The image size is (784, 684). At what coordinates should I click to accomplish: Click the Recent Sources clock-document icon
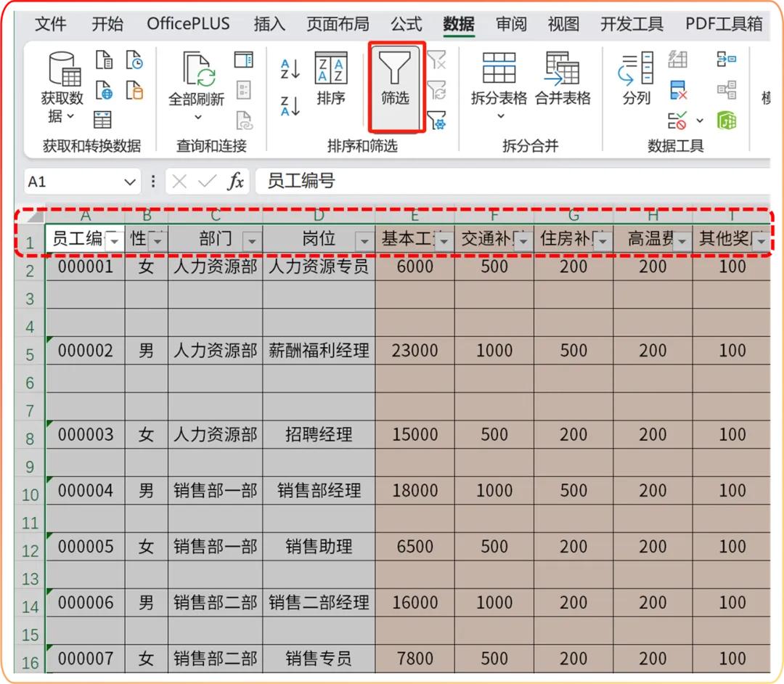pyautogui.click(x=134, y=60)
